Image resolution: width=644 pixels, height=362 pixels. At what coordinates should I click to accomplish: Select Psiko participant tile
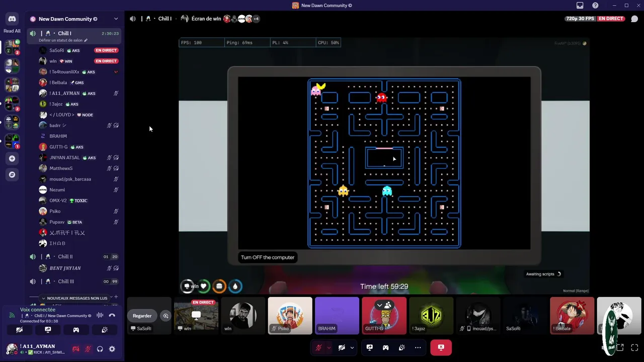[290, 316]
